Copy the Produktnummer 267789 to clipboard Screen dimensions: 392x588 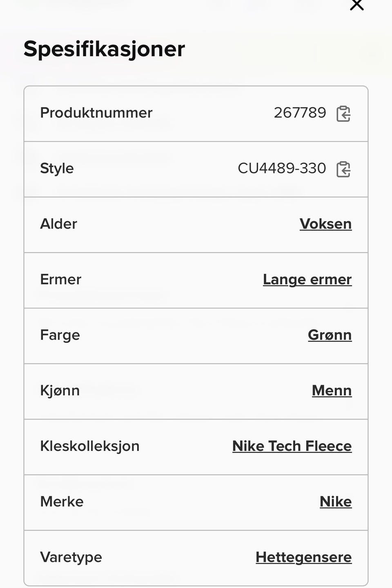(x=343, y=113)
